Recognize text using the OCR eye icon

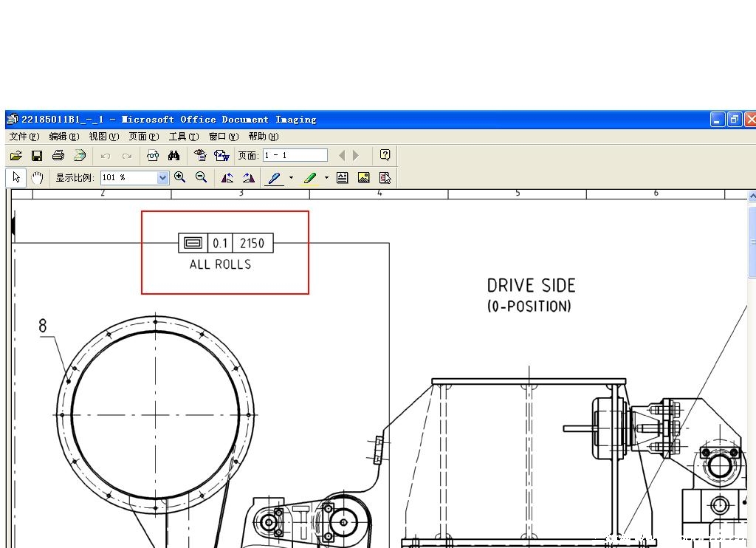pyautogui.click(x=199, y=155)
